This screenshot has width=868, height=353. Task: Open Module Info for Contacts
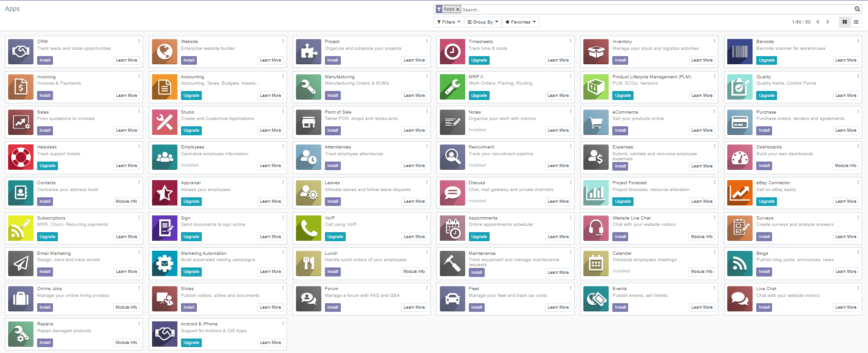click(126, 201)
